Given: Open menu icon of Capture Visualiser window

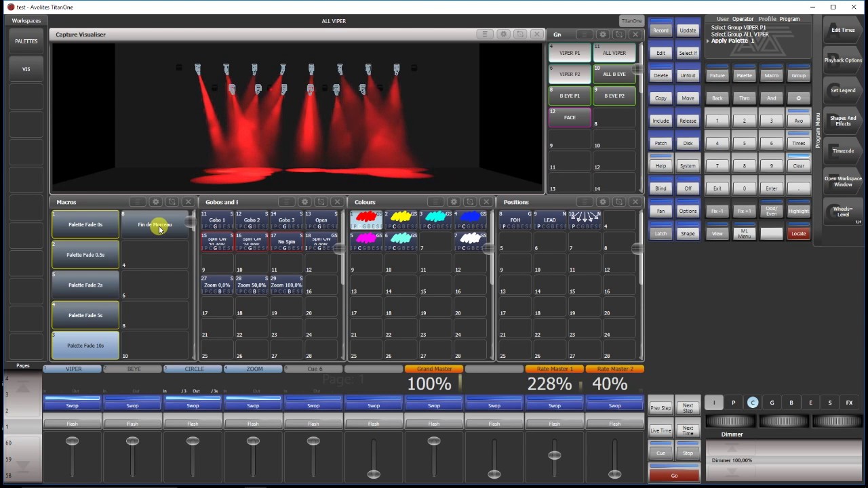Looking at the screenshot, I should click(x=484, y=34).
